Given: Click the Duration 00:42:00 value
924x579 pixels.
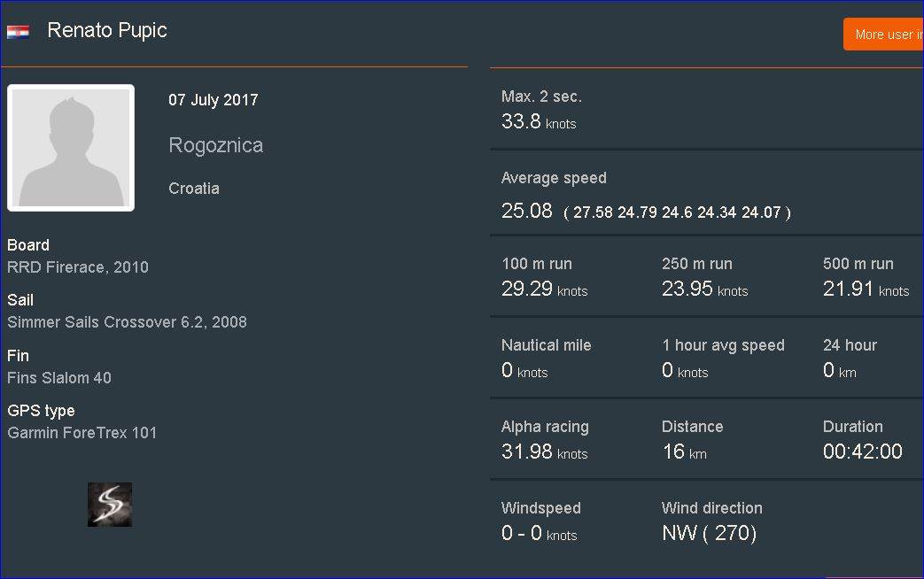Looking at the screenshot, I should [x=862, y=452].
